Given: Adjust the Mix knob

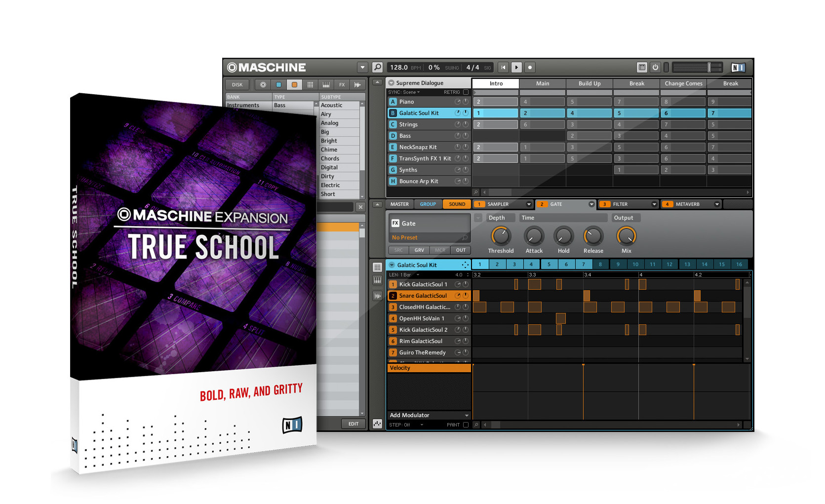Looking at the screenshot, I should click(626, 236).
